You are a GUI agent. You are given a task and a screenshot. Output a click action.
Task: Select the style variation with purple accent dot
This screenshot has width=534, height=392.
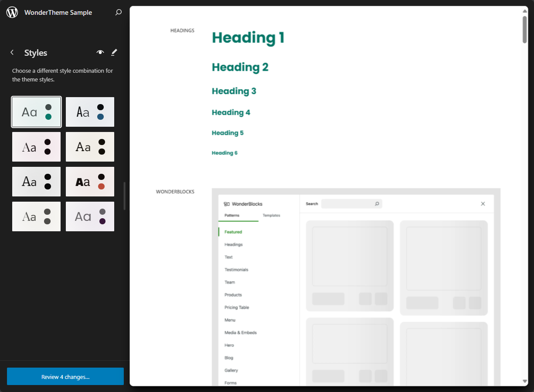click(x=90, y=216)
